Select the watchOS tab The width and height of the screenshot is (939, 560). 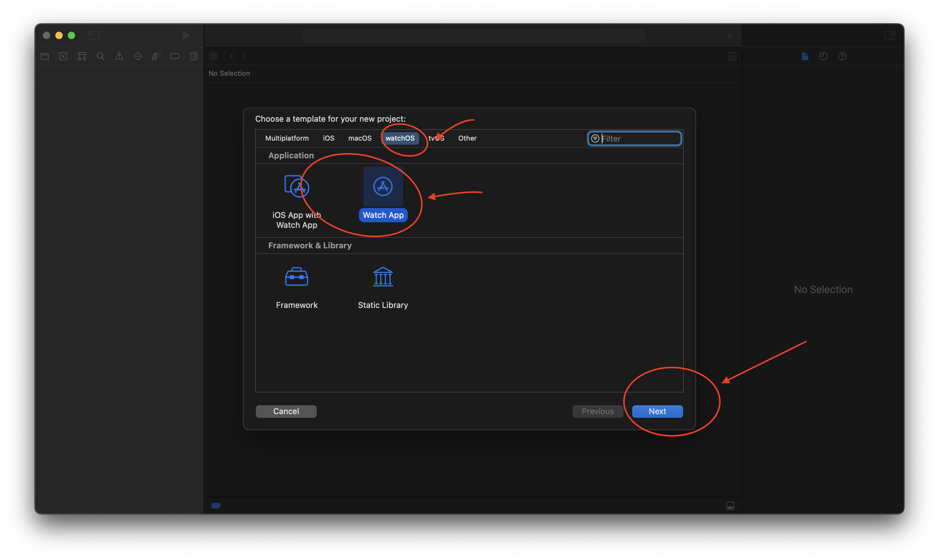(x=400, y=138)
